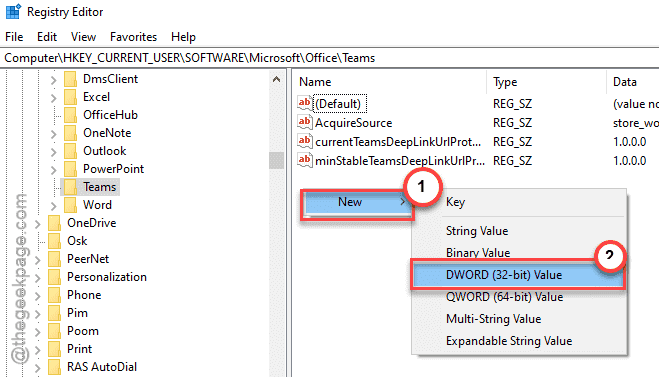This screenshot has width=659, height=377.
Task: Expand the Phone tree node
Action: 37,296
